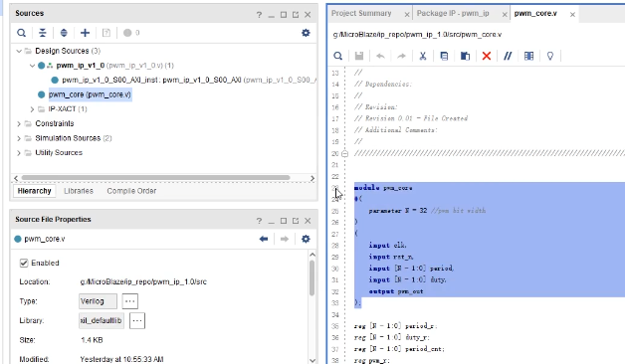The image size is (625, 364).
Task: Delete selection with red X icon
Action: click(487, 56)
